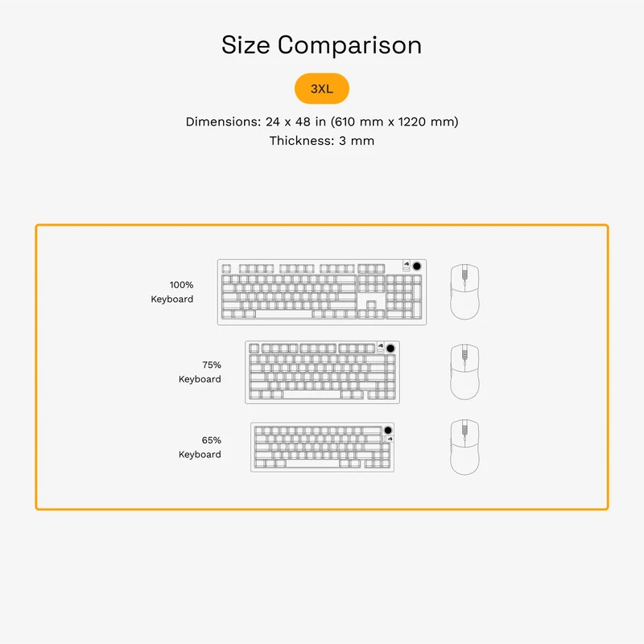Click the "Thickness: 3 mm" text
This screenshot has height=644, width=644.
(321, 141)
